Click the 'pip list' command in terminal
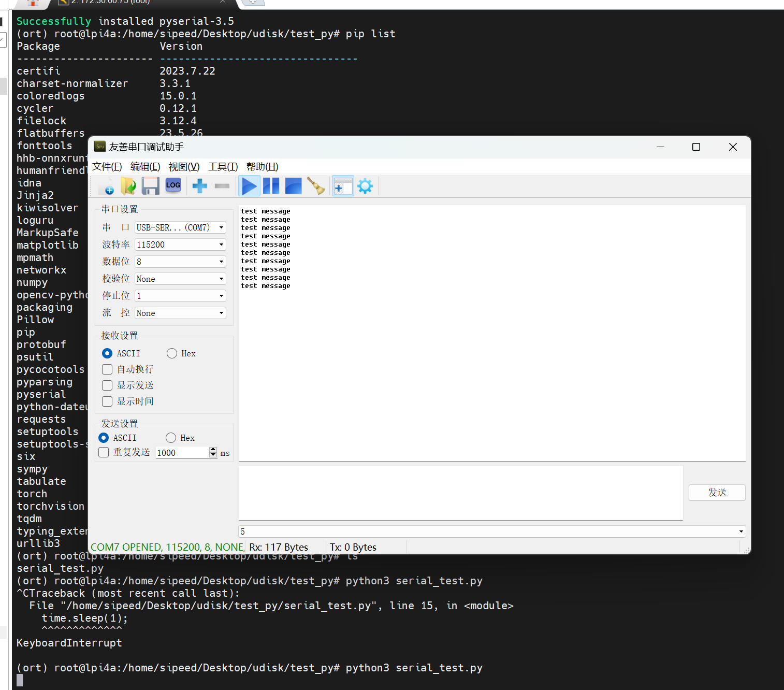 pyautogui.click(x=371, y=34)
